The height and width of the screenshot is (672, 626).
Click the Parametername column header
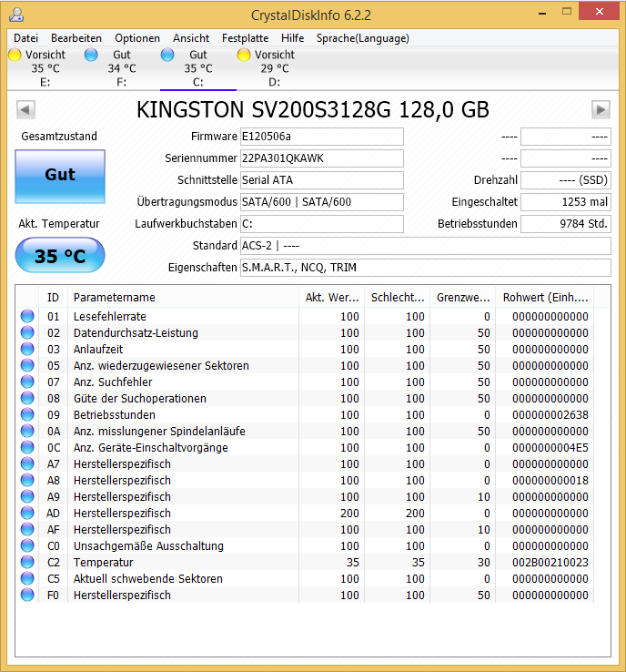pos(183,298)
